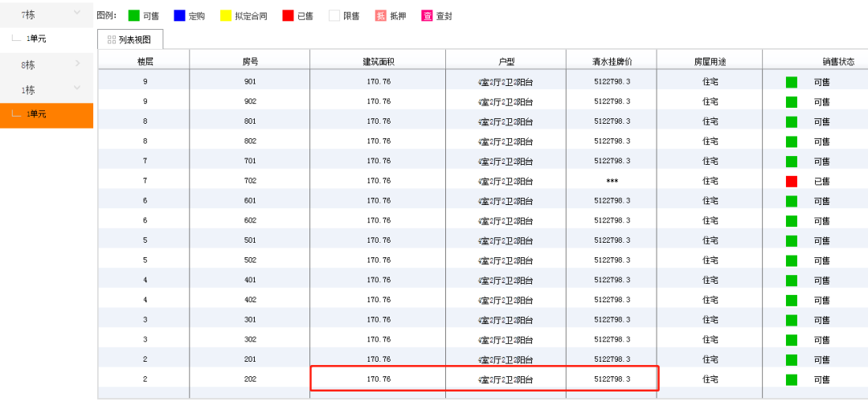
Task: Click the yellow 拟定合同 legend swatch
Action: point(225,16)
